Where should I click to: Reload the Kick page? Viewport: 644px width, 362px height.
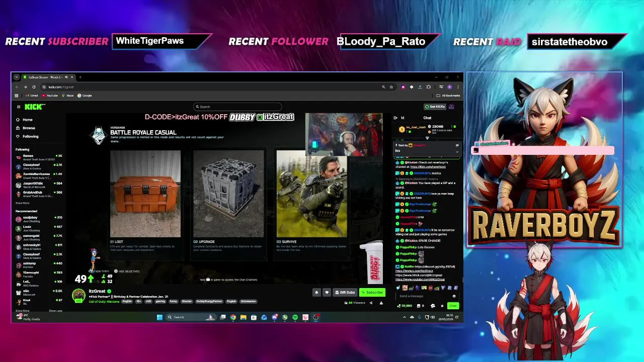pos(34,87)
